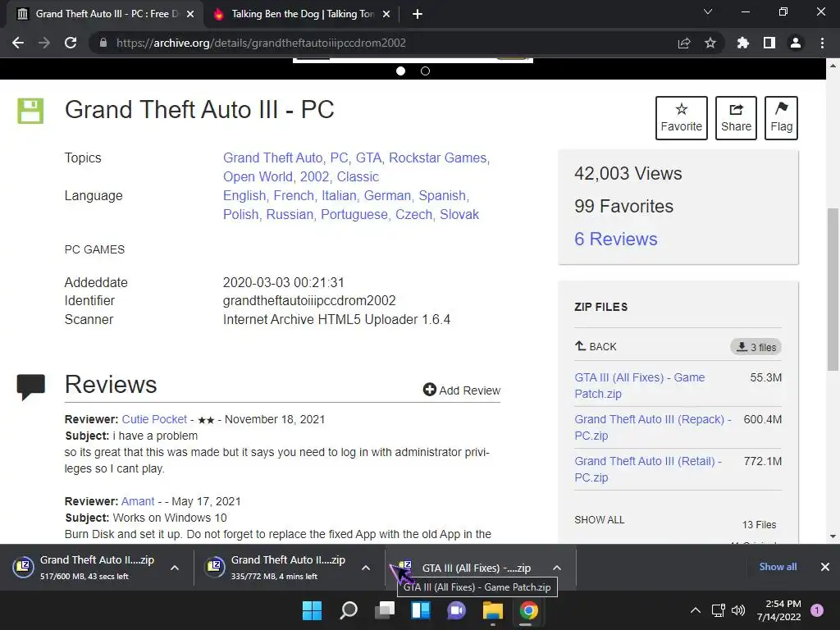Show hidden system tray icons
Screen dimensions: 840x630
click(x=696, y=610)
